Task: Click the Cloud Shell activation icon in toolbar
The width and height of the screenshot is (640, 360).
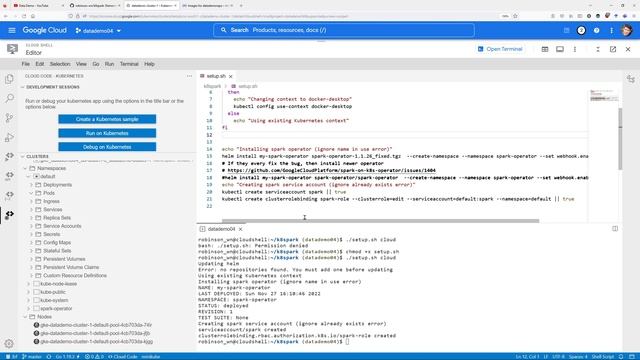Action: 567,30
